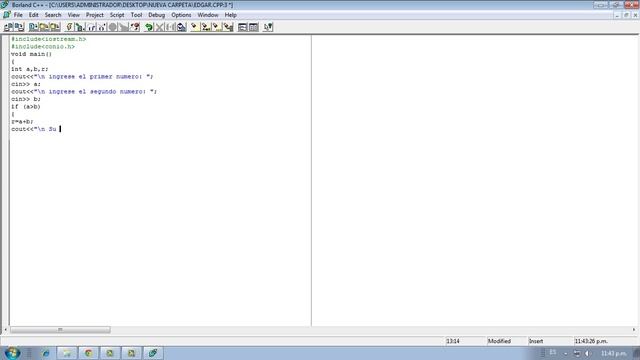This screenshot has width=640, height=360.
Task: Open the Edit menu
Action: (33, 15)
